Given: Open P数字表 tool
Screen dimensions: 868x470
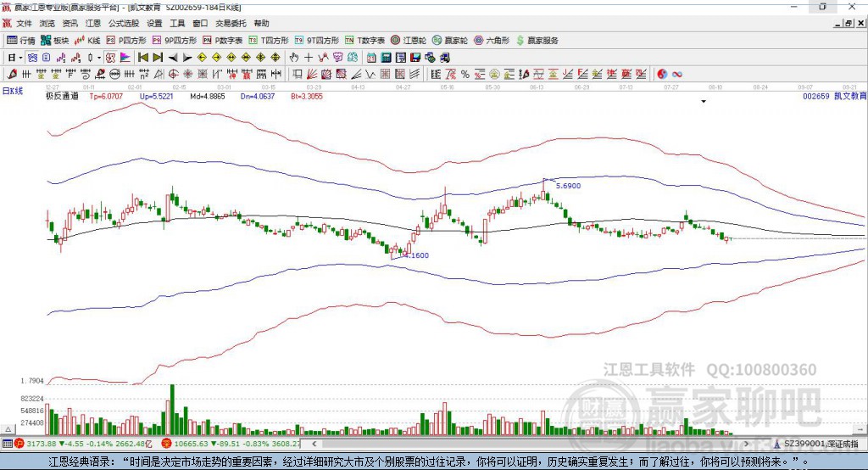Looking at the screenshot, I should 223,41.
